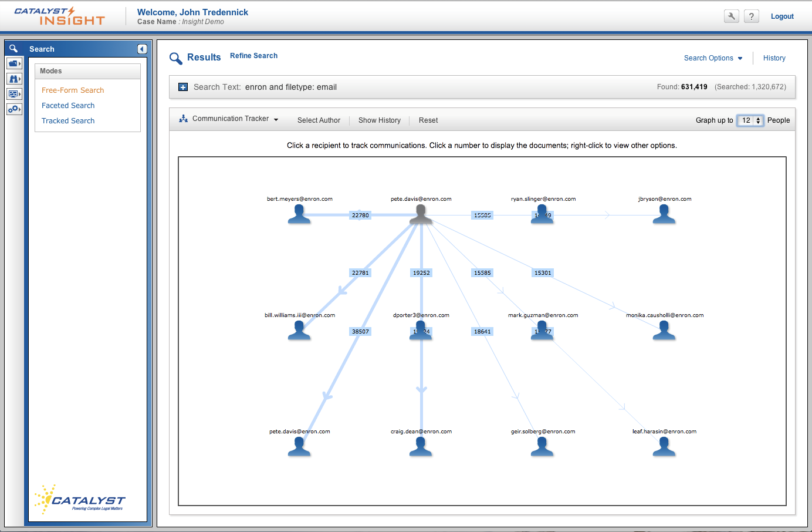This screenshot has height=532, width=812.
Task: Open the help question mark icon
Action: [752, 16]
